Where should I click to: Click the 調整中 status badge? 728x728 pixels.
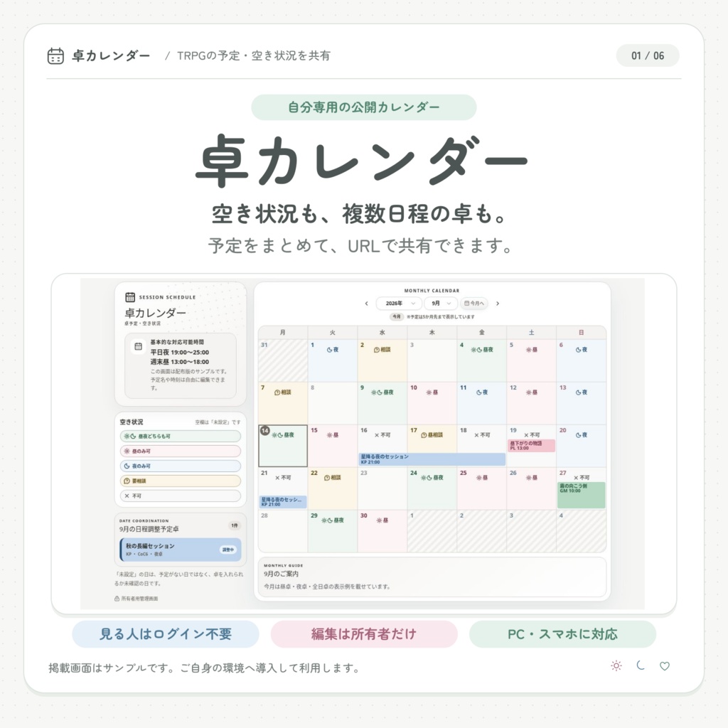(227, 550)
